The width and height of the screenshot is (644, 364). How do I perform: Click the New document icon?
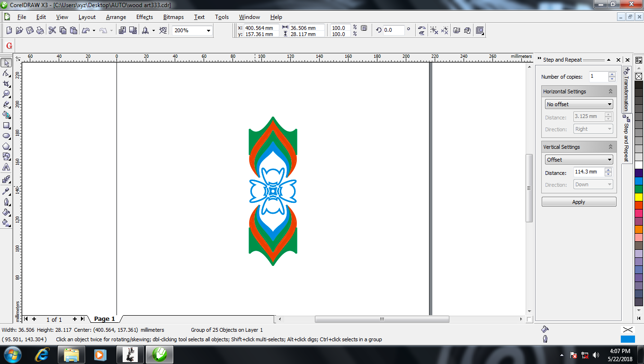pos(9,30)
